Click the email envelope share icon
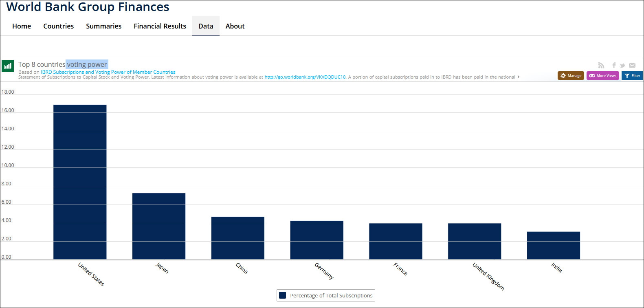 (x=632, y=65)
